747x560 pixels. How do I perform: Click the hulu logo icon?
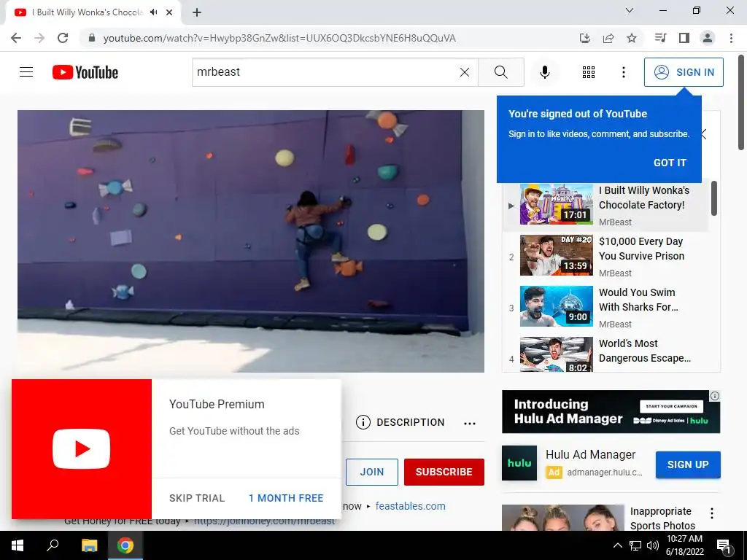point(519,463)
